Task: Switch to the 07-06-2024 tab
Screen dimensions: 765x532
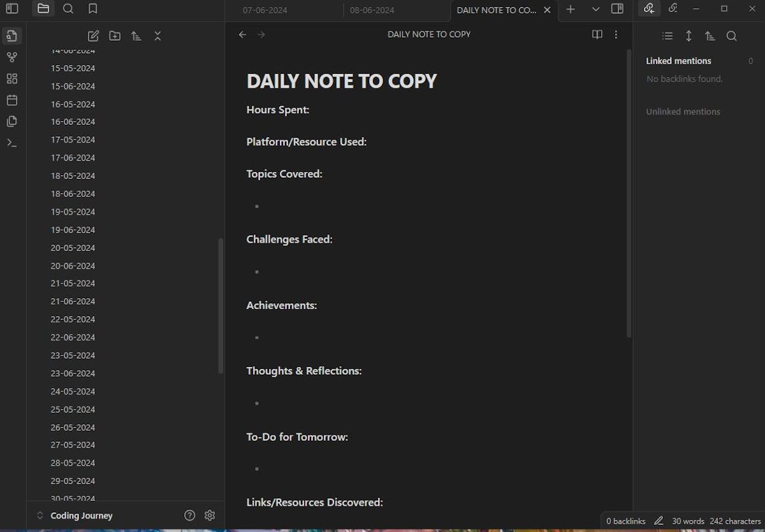Action: tap(265, 10)
